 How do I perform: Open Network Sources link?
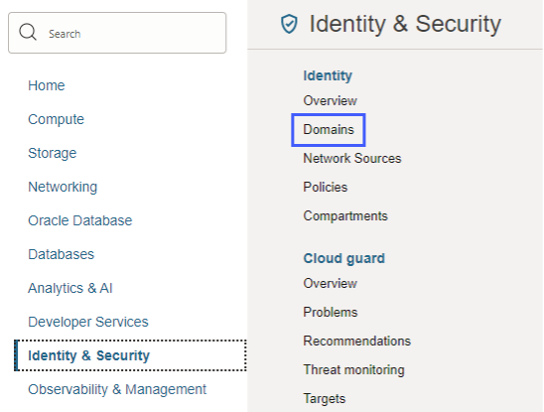tap(352, 158)
